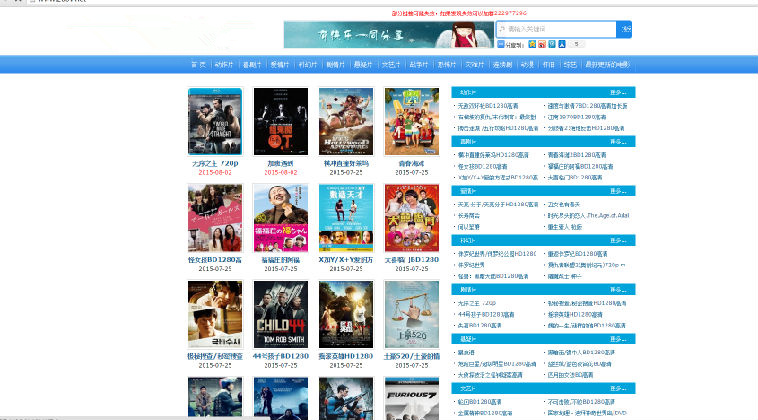
Task: Open the poster of laughing old man with cat
Action: coord(281,218)
